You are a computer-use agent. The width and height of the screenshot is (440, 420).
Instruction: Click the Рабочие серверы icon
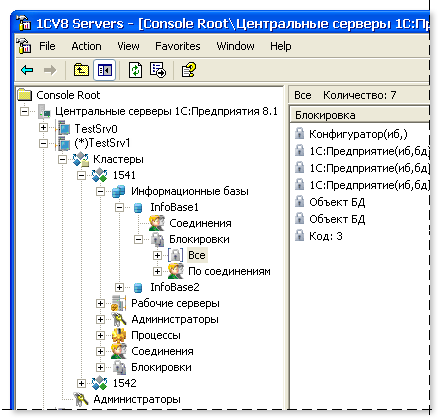119,303
